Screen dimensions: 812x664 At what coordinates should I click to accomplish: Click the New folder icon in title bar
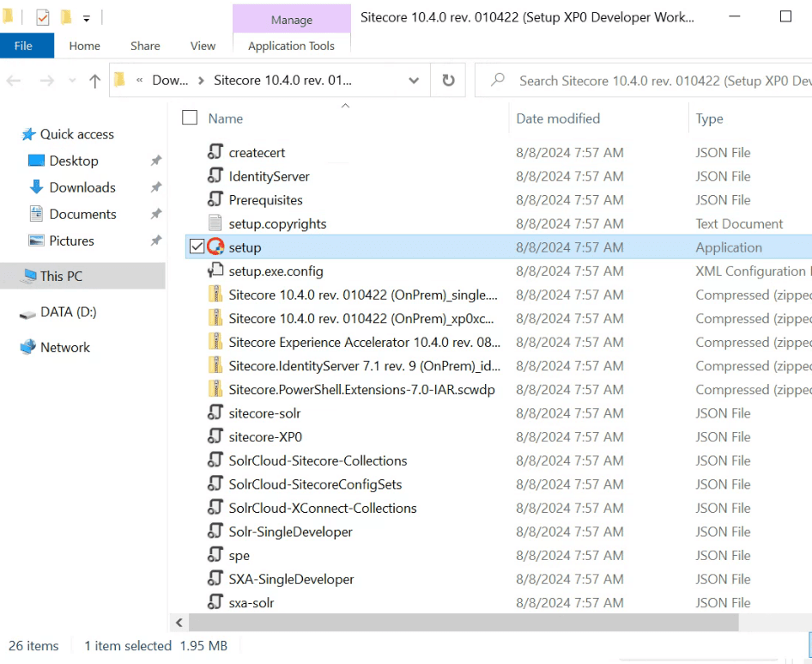(x=66, y=18)
